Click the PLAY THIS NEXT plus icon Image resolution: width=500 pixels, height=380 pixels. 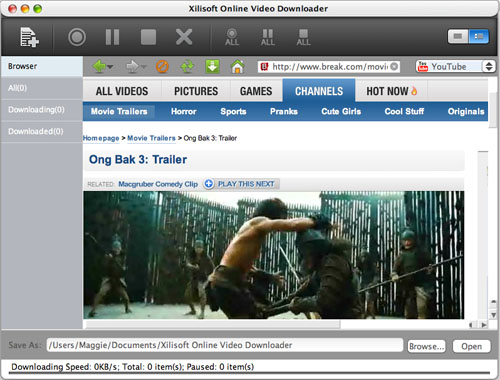pyautogui.click(x=209, y=184)
